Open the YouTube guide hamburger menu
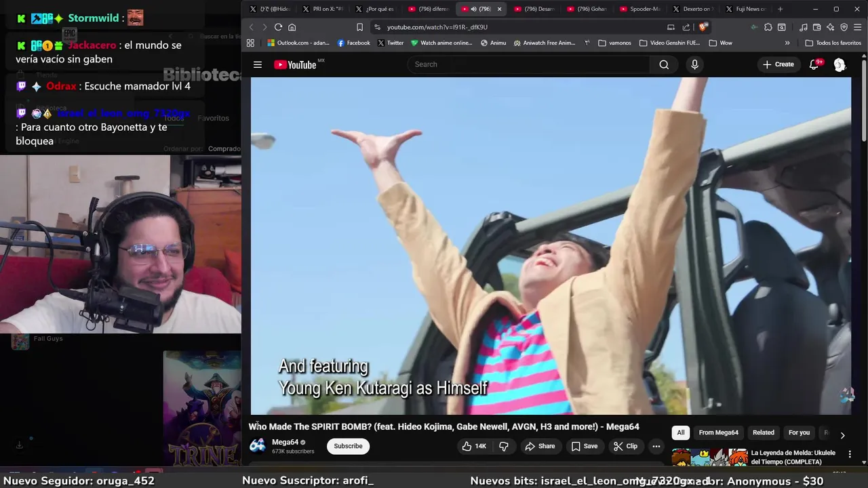The image size is (868, 488). [x=258, y=64]
